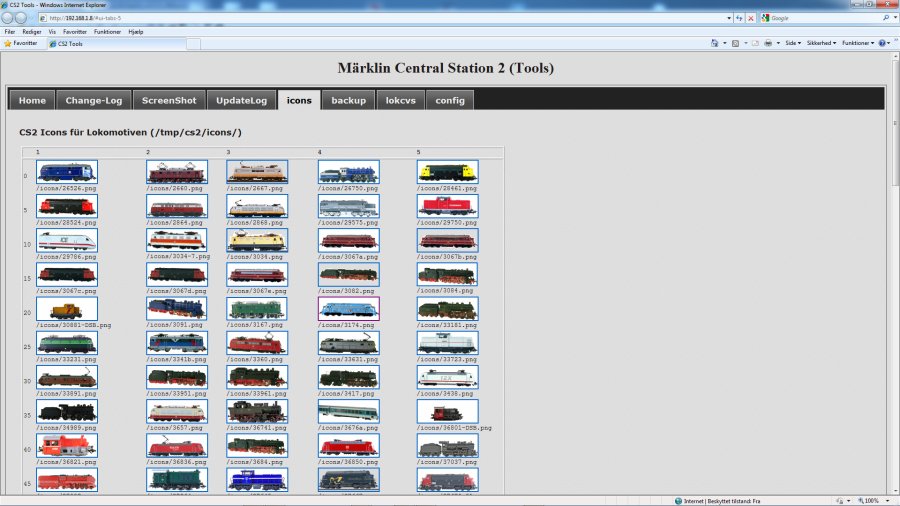Screen dimensions: 900x506
Task: Open the Hjælp menu
Action: [x=135, y=32]
